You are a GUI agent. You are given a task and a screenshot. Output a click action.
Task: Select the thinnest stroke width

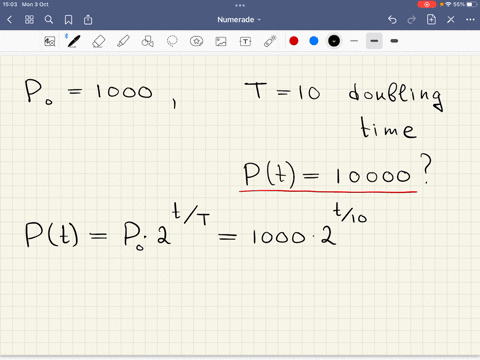point(354,41)
